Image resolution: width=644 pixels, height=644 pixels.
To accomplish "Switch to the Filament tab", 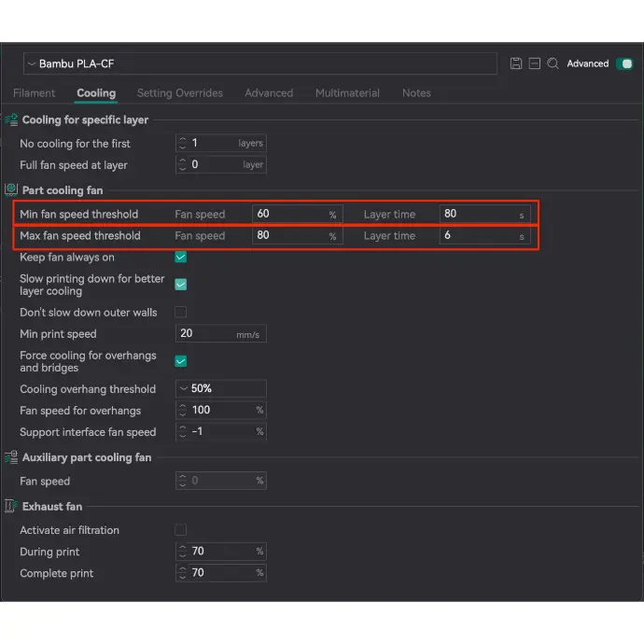I will pyautogui.click(x=34, y=93).
